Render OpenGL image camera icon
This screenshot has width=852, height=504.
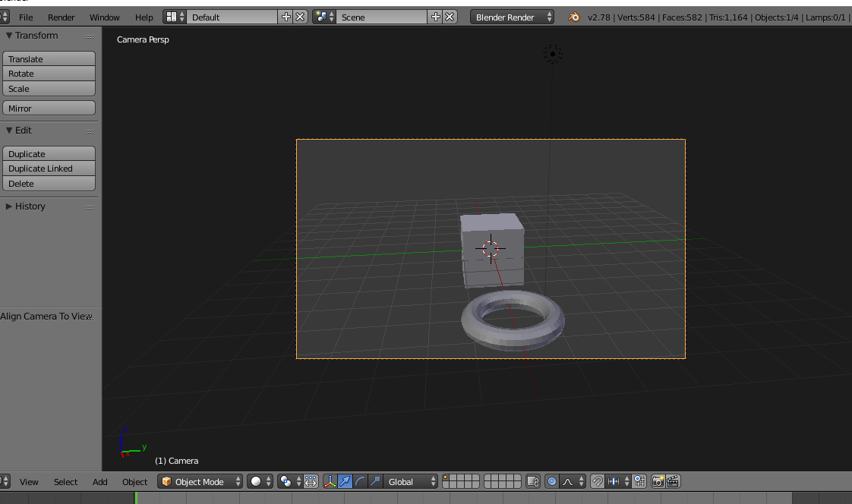tap(658, 481)
